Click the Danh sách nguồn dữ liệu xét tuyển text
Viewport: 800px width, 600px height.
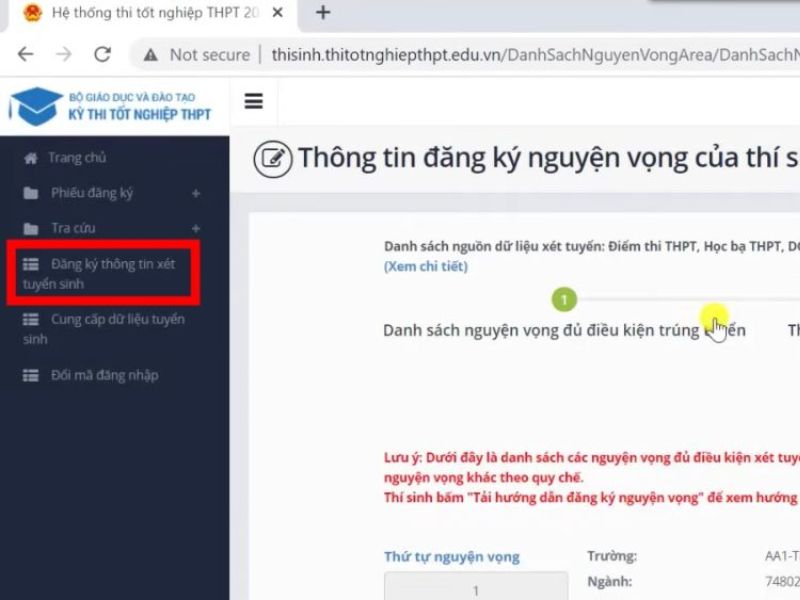(591, 246)
